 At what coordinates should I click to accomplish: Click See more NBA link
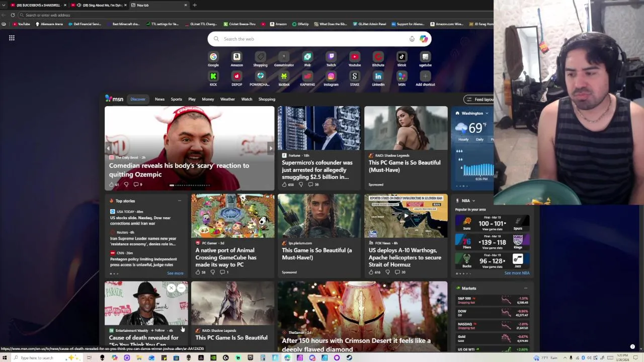(x=517, y=273)
